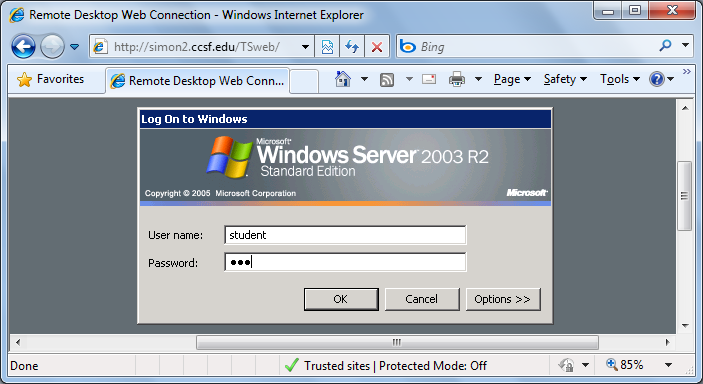This screenshot has height=384, width=703.
Task: Click the Password field
Action: [345, 262]
